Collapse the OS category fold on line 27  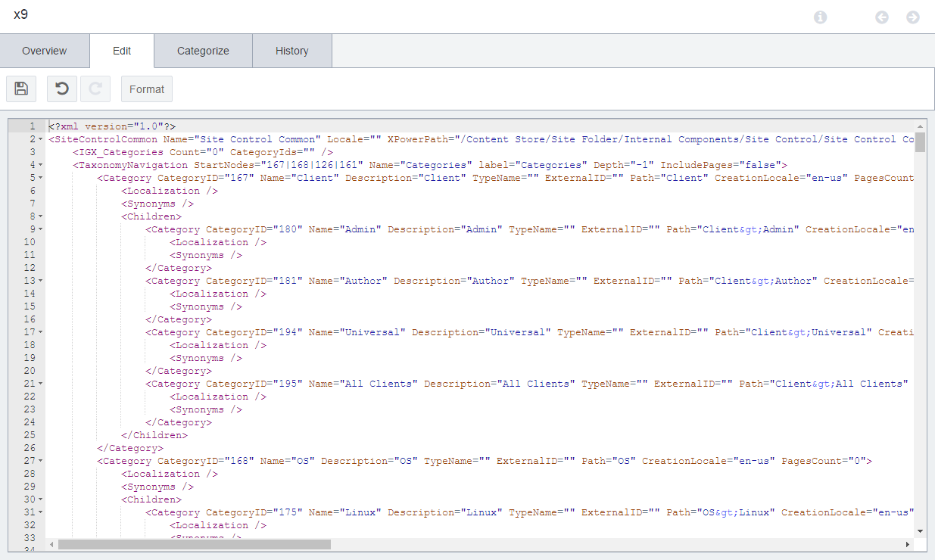click(40, 461)
